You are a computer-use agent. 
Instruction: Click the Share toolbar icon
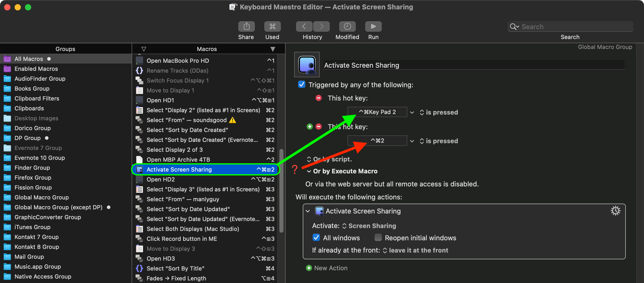pyautogui.click(x=246, y=27)
